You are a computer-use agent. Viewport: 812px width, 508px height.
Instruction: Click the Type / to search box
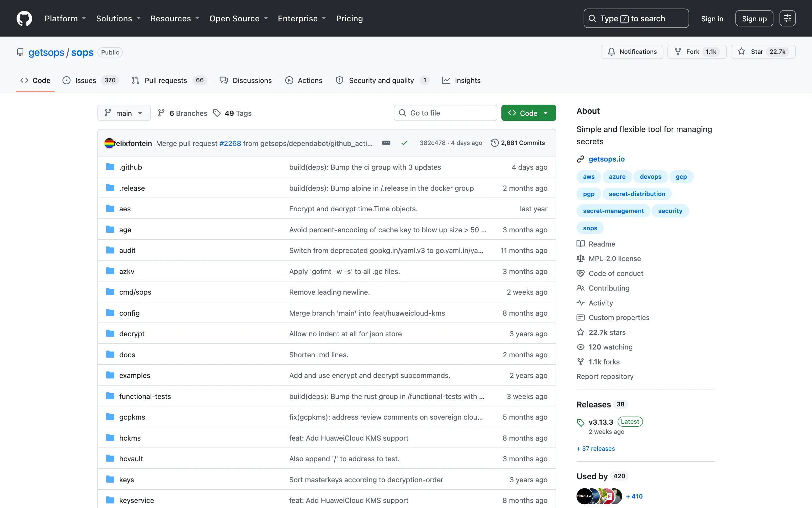click(x=636, y=18)
